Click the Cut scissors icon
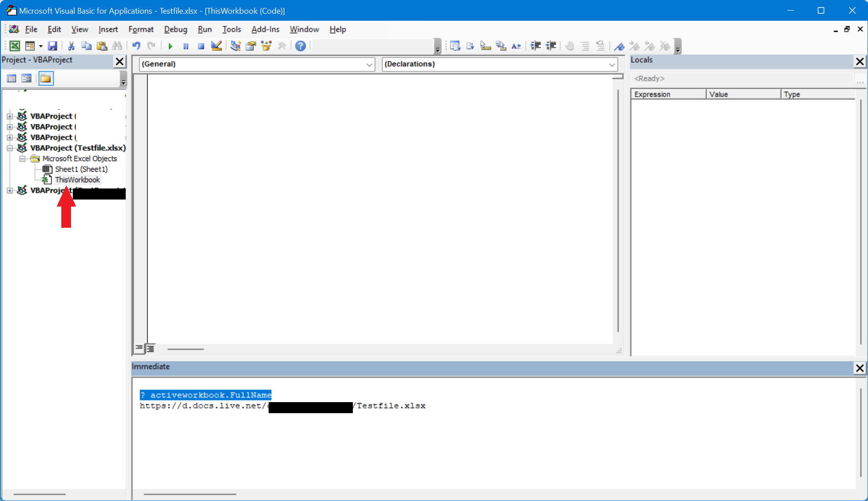This screenshot has width=868, height=501. pyautogui.click(x=71, y=46)
